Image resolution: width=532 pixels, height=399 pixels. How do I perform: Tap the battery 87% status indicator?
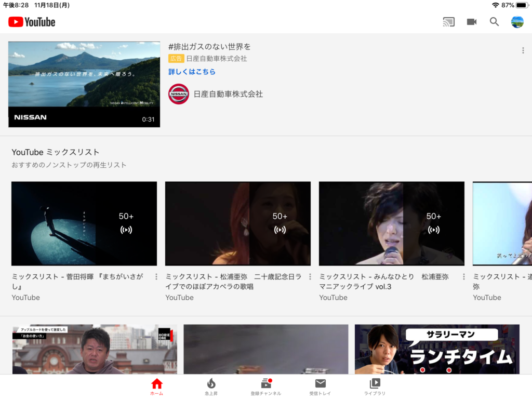[x=514, y=5]
